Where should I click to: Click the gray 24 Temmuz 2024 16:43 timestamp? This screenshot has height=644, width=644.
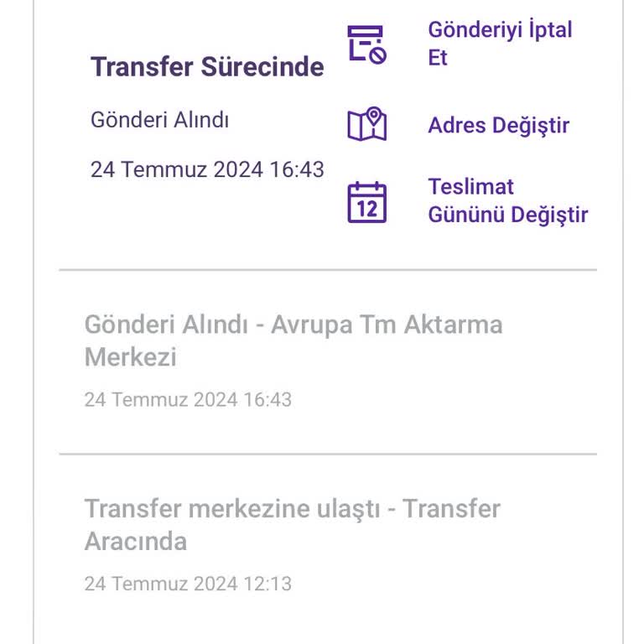coord(188,400)
